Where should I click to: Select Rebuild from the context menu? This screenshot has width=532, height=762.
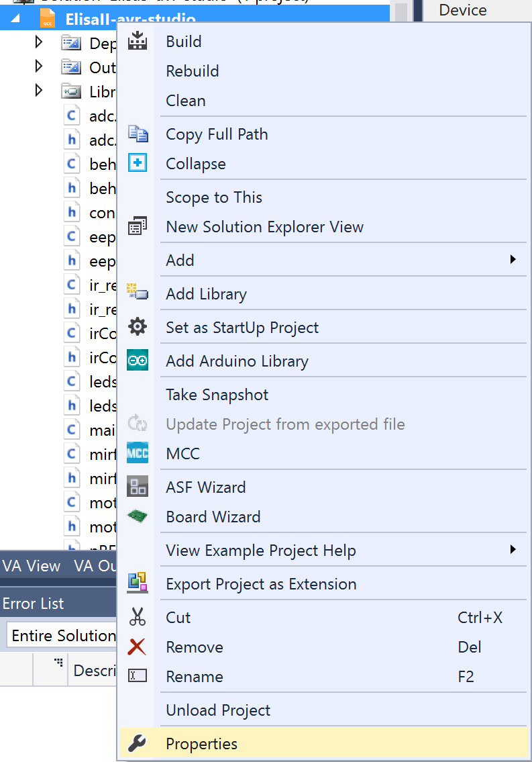click(x=193, y=71)
